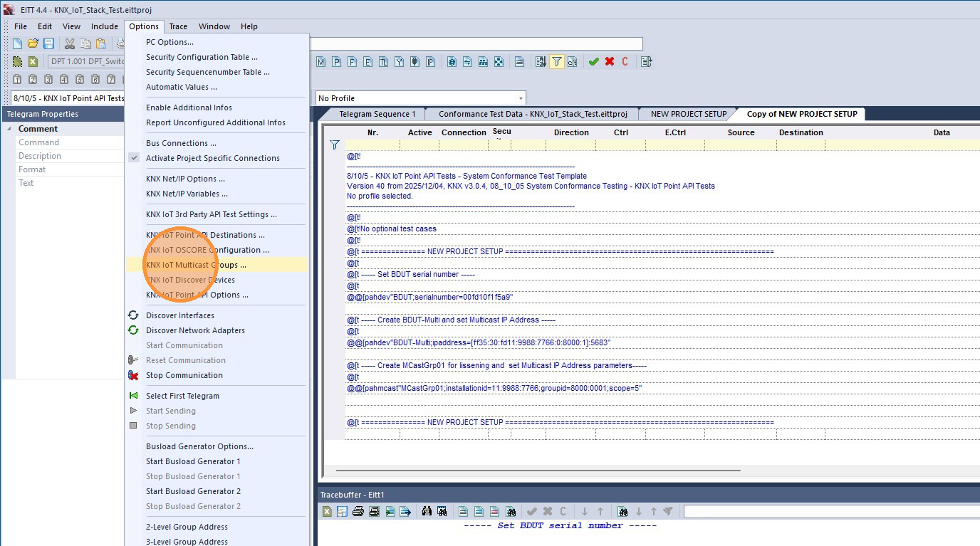Open the DPT 1.001 DPT_Switch dropdown
Image resolution: width=980 pixels, height=546 pixels.
point(85,62)
